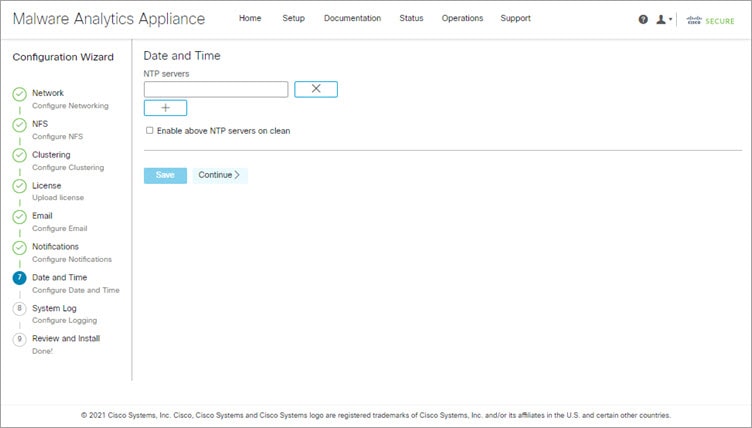Screen dimensions: 752x428
Task: Click the Upload license subtitle
Action: 58,197
